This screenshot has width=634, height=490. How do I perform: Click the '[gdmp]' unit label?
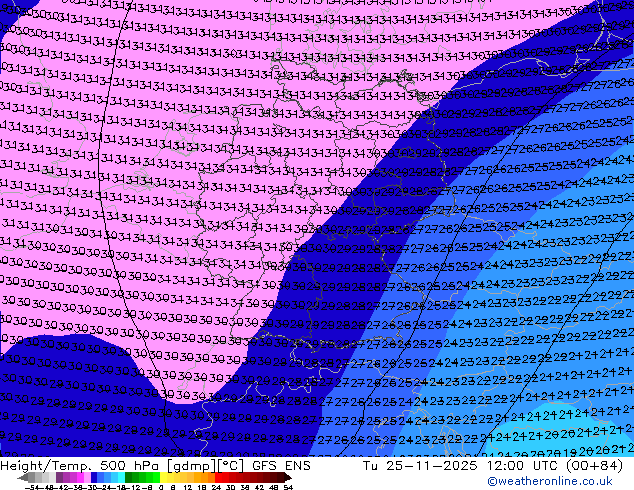(x=191, y=466)
